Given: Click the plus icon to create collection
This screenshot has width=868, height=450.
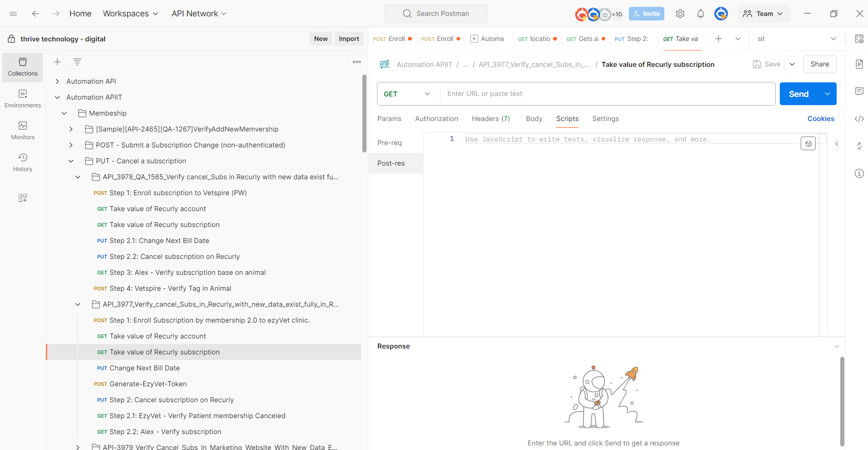Looking at the screenshot, I should tap(57, 62).
